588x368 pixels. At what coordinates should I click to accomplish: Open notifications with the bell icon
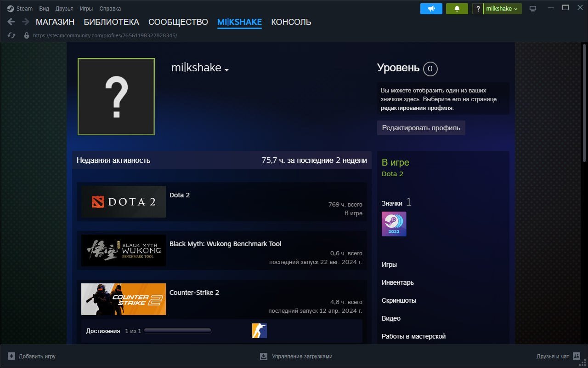[457, 9]
